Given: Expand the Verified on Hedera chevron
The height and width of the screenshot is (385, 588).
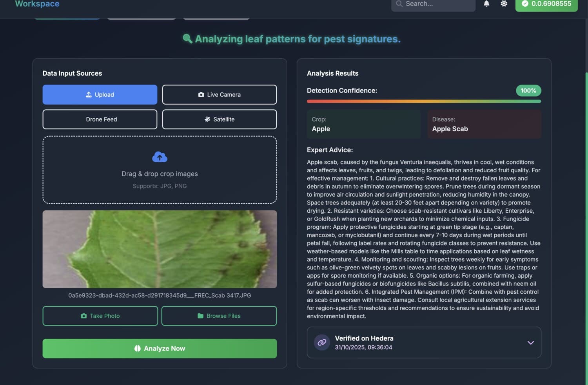Looking at the screenshot, I should tap(531, 343).
